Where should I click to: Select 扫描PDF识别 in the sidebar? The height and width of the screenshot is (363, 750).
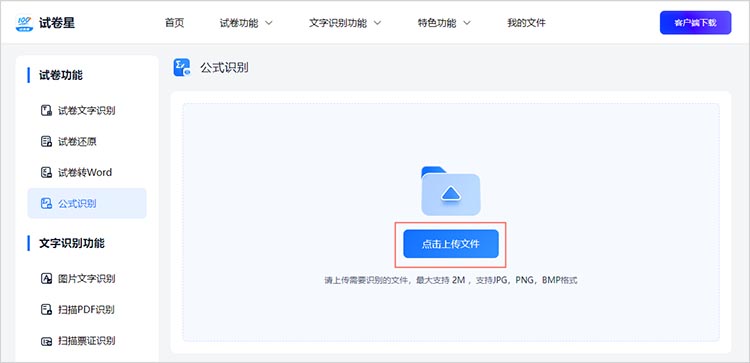pyautogui.click(x=87, y=309)
